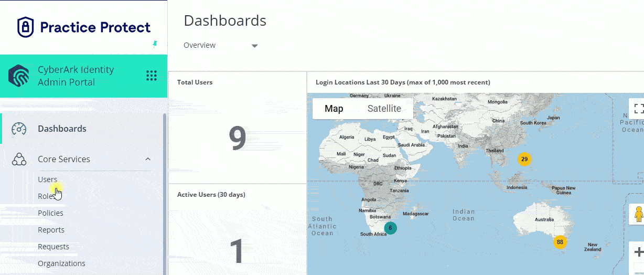Open the Organizations page
Viewport: 644px width, 275px height.
click(x=61, y=263)
